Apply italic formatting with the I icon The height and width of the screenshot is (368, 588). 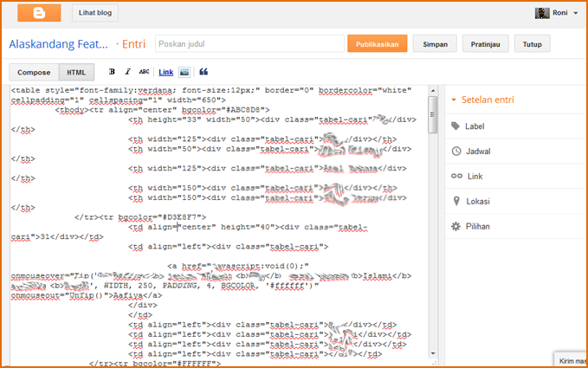(x=127, y=72)
